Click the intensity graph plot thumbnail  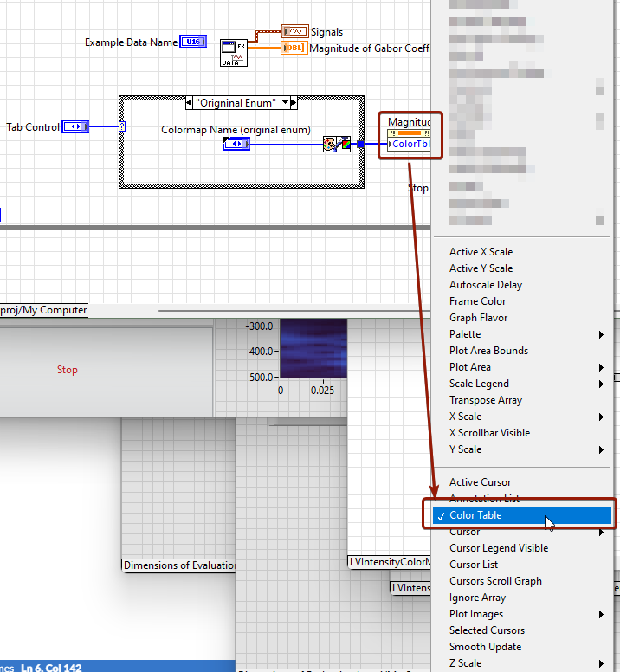pyautogui.click(x=313, y=347)
